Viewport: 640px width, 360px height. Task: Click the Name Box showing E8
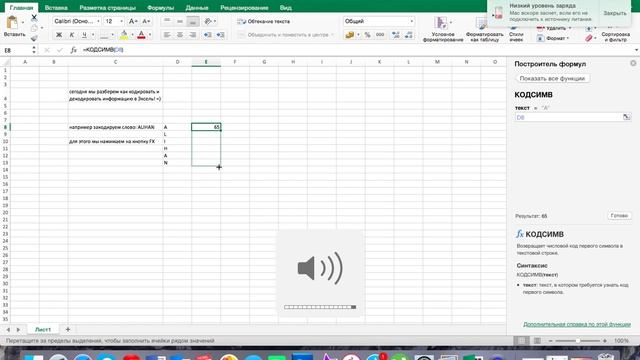pyautogui.click(x=16, y=50)
